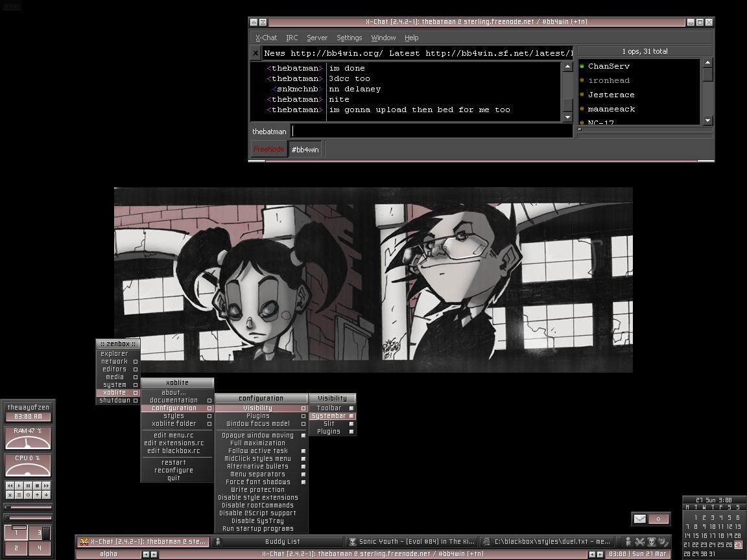Image resolution: width=747 pixels, height=560 pixels.
Task: Click the buddy figure tray icon
Action: (628, 541)
